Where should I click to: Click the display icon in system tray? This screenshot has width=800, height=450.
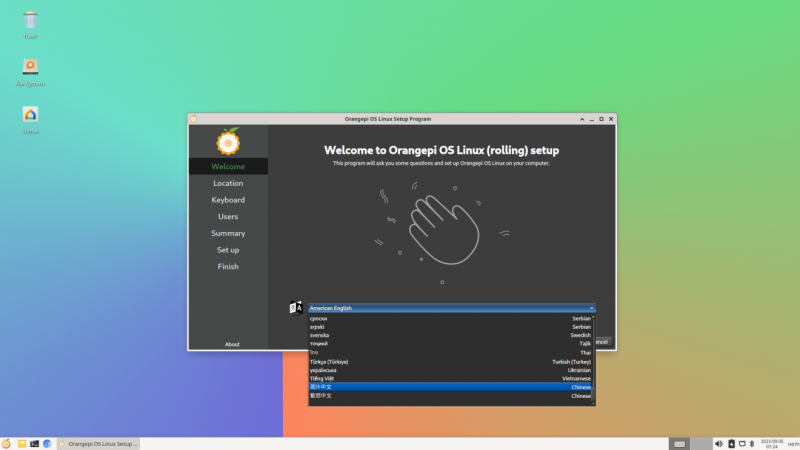click(x=742, y=444)
